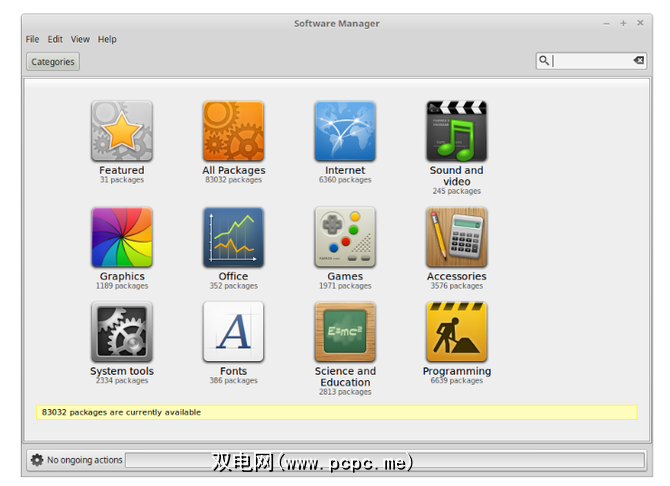Maximize the Software Manager window

point(623,23)
